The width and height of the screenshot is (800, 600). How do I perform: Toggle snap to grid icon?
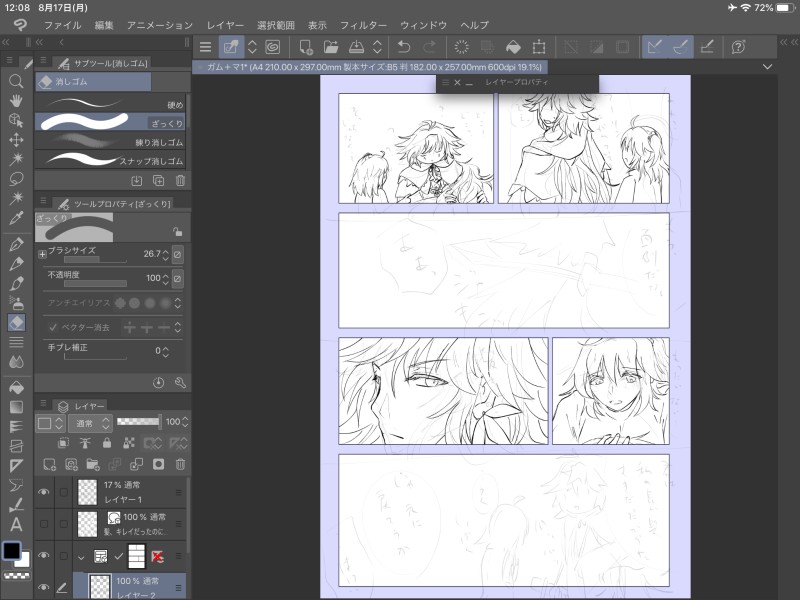pyautogui.click(x=707, y=47)
